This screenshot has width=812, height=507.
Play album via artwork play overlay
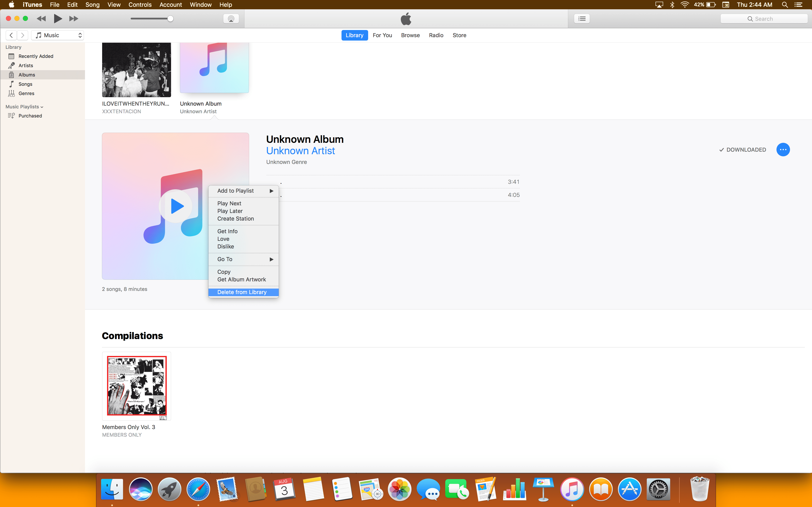(x=176, y=206)
